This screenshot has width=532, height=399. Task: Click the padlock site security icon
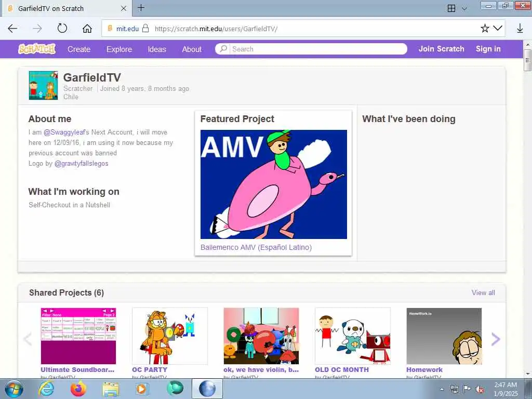point(145,28)
